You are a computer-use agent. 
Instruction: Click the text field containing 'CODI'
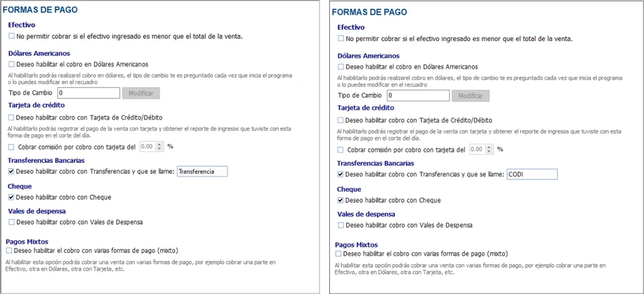pyautogui.click(x=531, y=174)
